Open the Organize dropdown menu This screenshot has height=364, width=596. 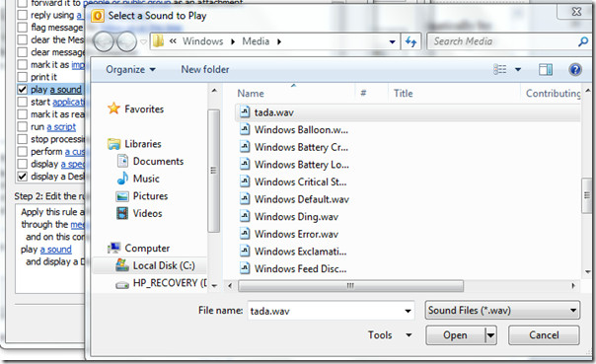point(130,69)
